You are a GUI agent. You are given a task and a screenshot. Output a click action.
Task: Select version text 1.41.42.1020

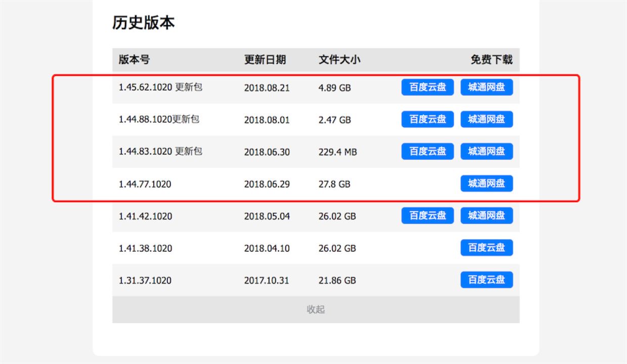coord(145,216)
